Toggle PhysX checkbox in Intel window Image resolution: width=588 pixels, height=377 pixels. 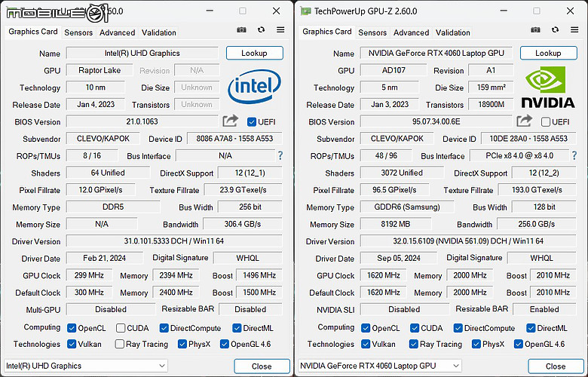pyautogui.click(x=182, y=344)
